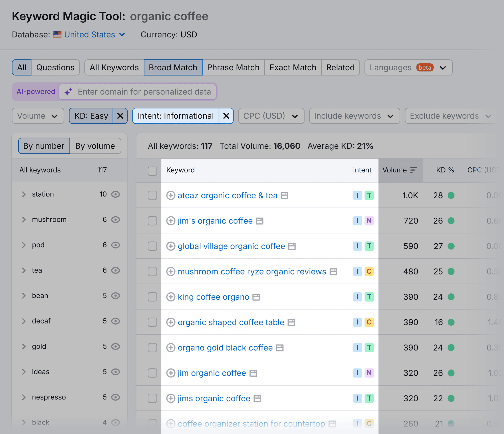The image size is (504, 434).
Task: Add 'organo gold black coffee' via plus icon
Action: click(x=171, y=348)
